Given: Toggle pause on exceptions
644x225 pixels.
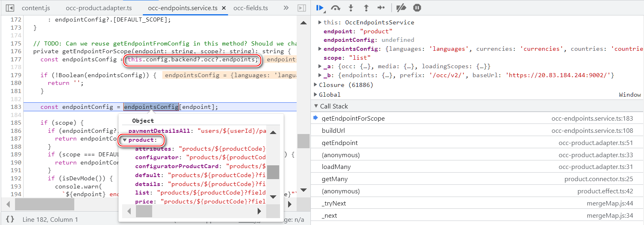Looking at the screenshot, I should 417,8.
